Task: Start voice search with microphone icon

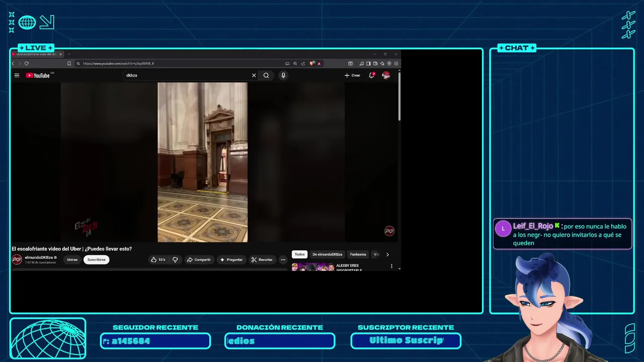Action: click(283, 75)
